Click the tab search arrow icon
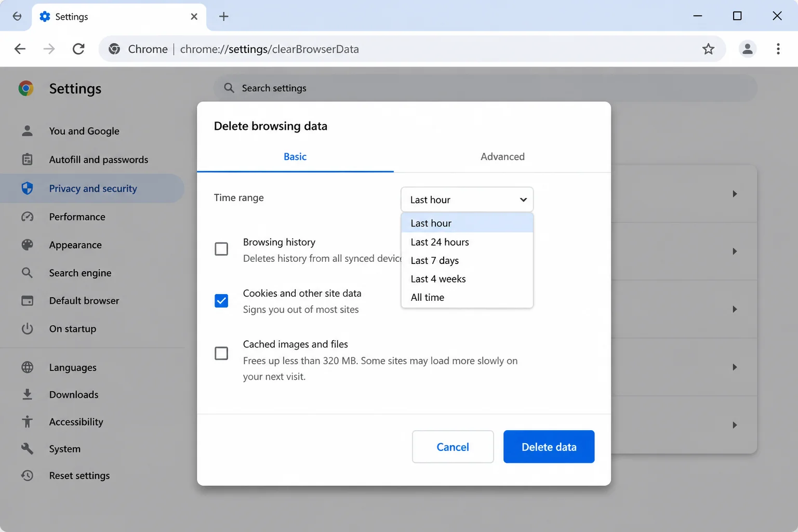Viewport: 798px width, 532px height. click(x=17, y=16)
